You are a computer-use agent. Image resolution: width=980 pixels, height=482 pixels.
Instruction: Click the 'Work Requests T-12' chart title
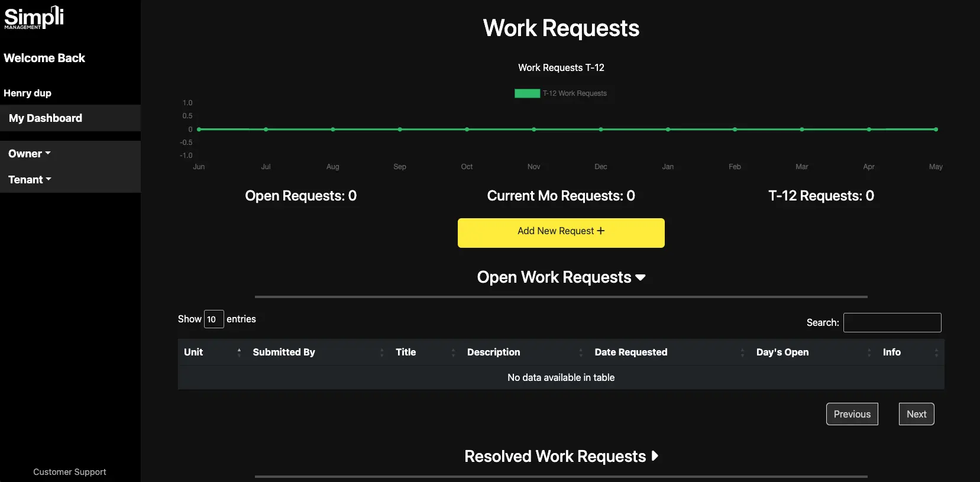click(x=561, y=68)
